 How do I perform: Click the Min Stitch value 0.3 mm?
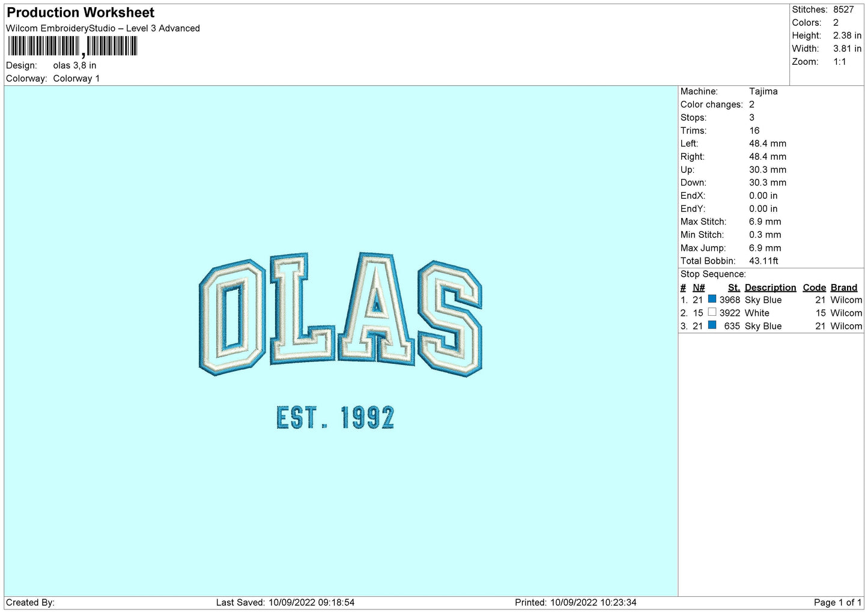(765, 235)
